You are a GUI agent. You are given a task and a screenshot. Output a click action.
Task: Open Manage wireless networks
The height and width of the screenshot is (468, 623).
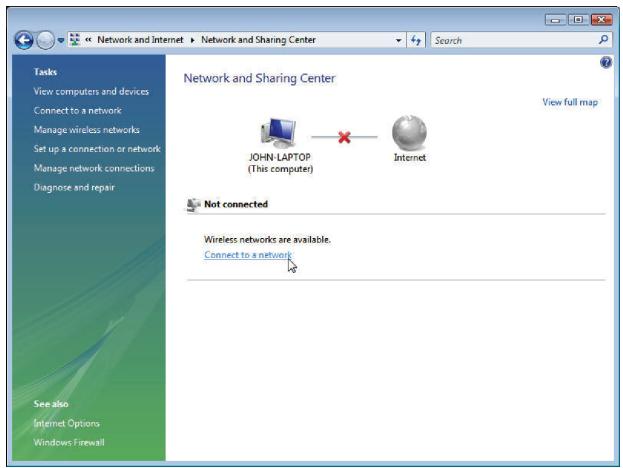[x=87, y=130]
